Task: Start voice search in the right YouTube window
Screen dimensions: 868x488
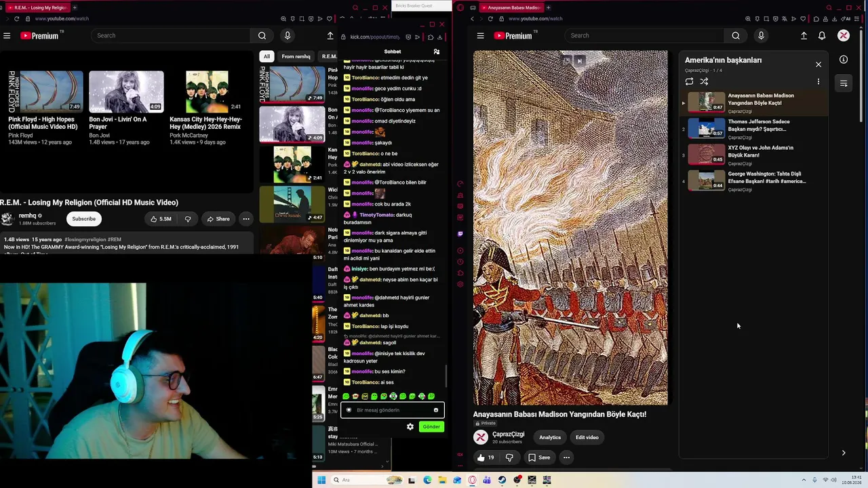Action: (761, 35)
